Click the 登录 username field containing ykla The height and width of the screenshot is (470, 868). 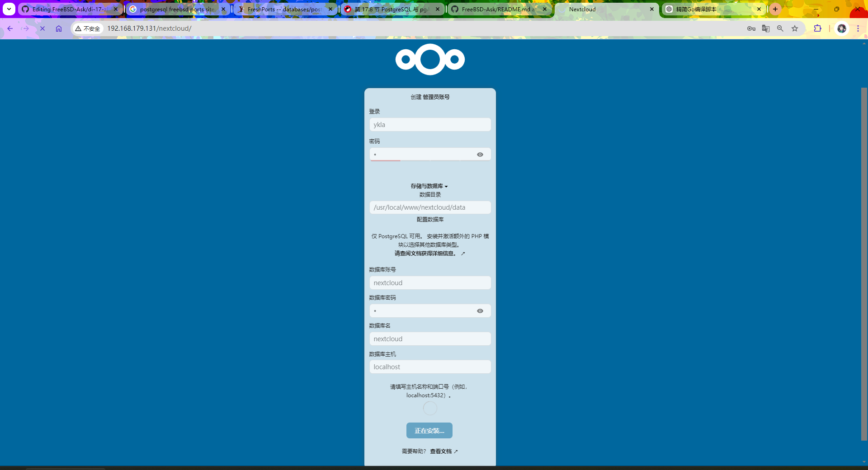click(x=430, y=125)
